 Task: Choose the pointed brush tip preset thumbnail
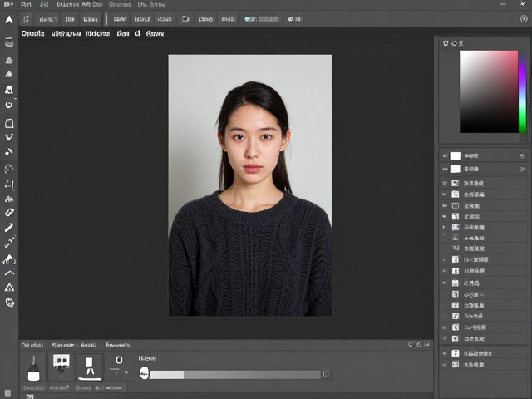[33, 367]
